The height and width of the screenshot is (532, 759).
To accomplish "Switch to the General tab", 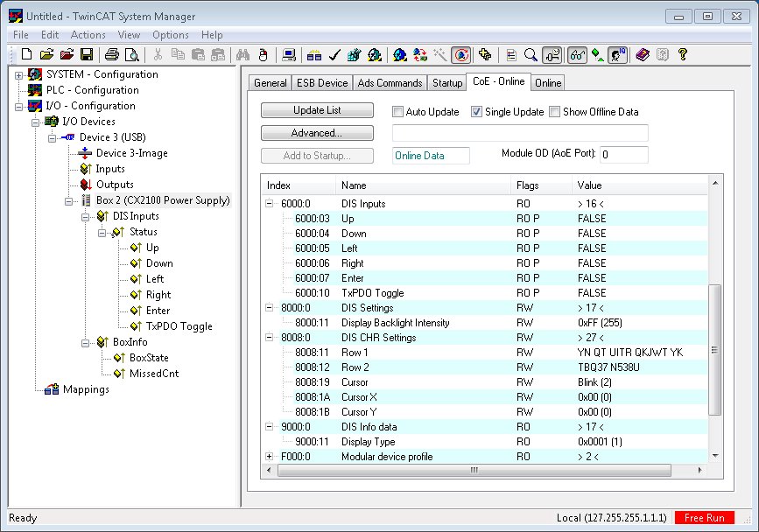I will click(x=271, y=83).
